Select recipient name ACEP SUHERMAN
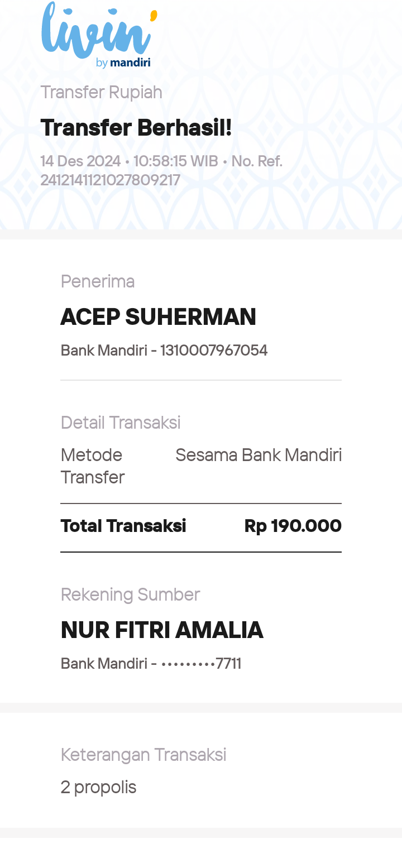Viewport: 402px width, 868px height. [158, 317]
